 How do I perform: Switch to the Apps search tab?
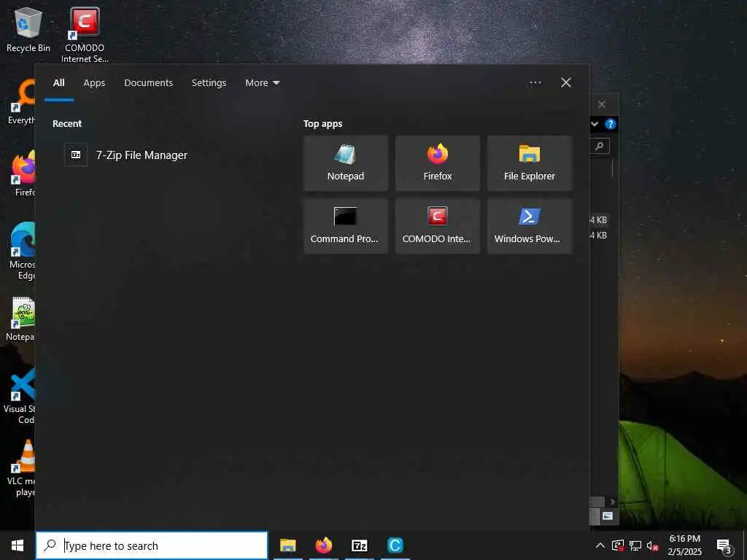(x=94, y=83)
